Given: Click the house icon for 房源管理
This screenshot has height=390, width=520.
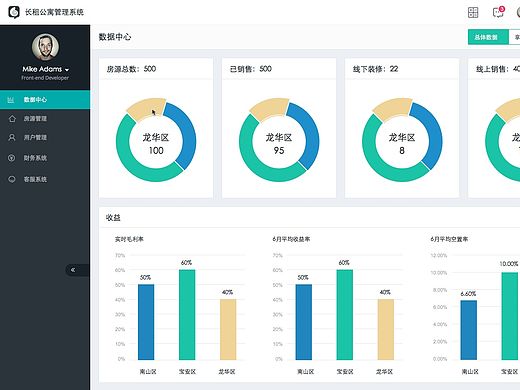Looking at the screenshot, I should pyautogui.click(x=12, y=119).
